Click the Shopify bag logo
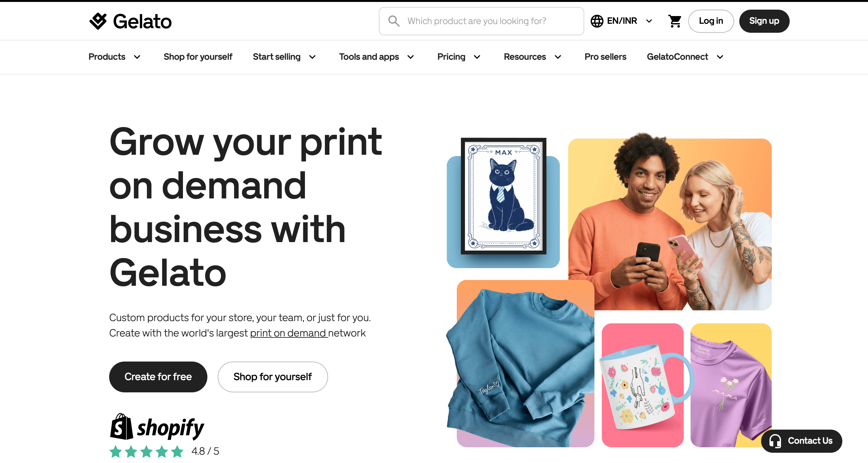The image size is (868, 463). point(121,427)
